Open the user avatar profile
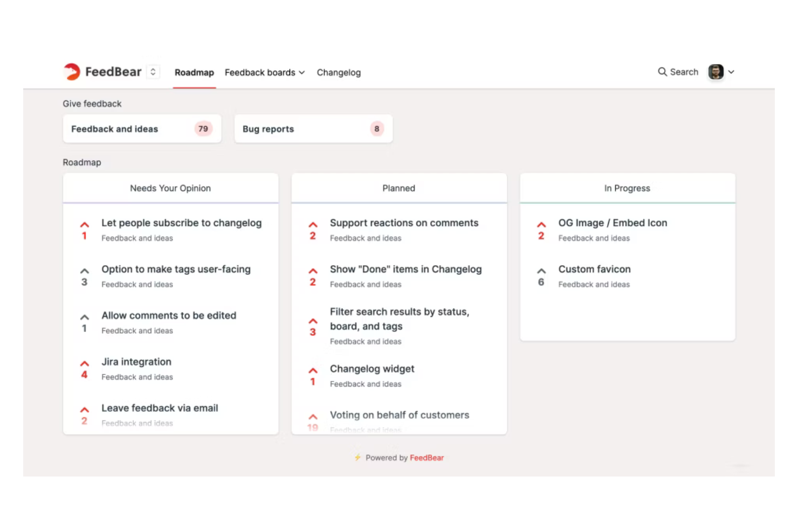The height and width of the screenshot is (532, 798). [716, 72]
